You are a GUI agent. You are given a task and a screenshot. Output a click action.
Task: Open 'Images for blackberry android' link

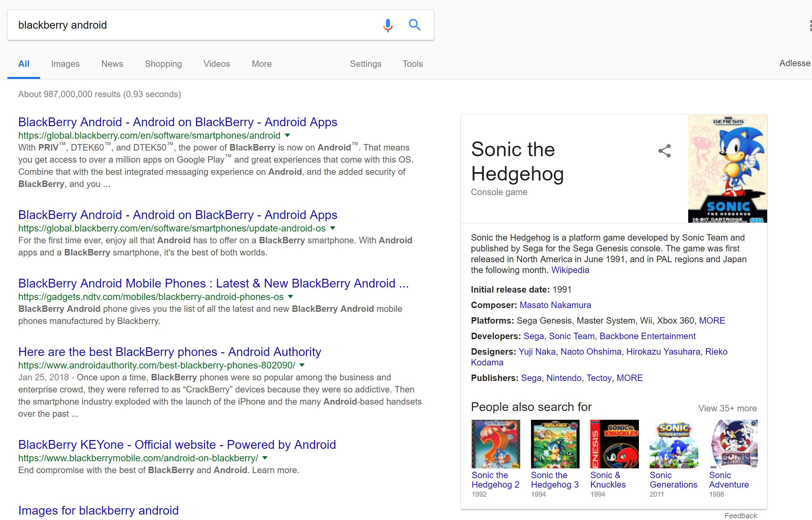click(x=98, y=510)
